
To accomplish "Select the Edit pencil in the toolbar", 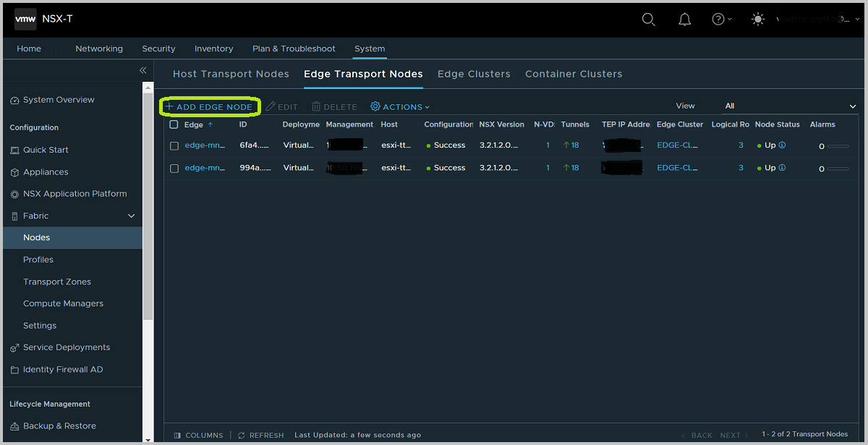I will tap(281, 106).
